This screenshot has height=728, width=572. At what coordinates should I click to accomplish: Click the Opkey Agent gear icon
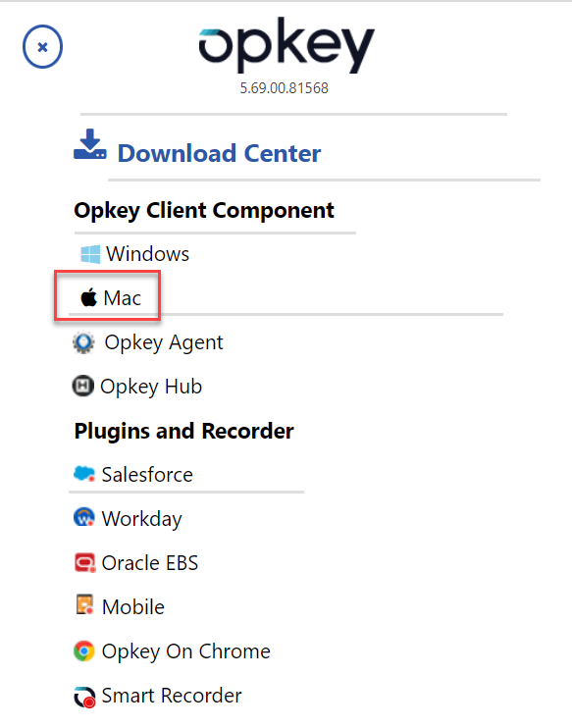tap(83, 342)
